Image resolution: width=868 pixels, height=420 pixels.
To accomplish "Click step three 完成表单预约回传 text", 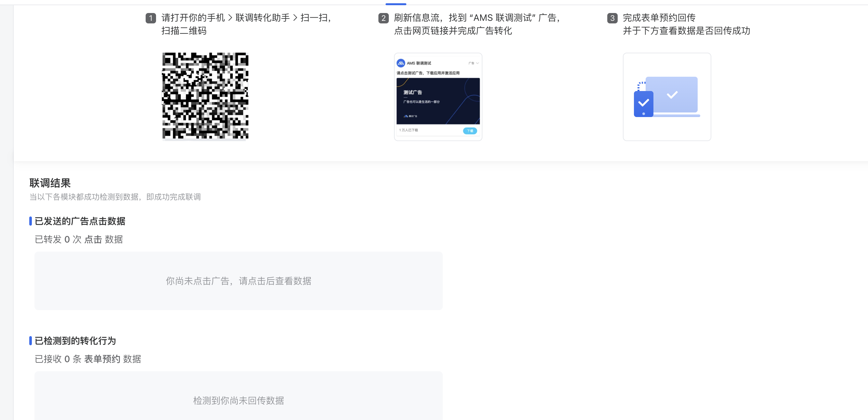I will [659, 18].
